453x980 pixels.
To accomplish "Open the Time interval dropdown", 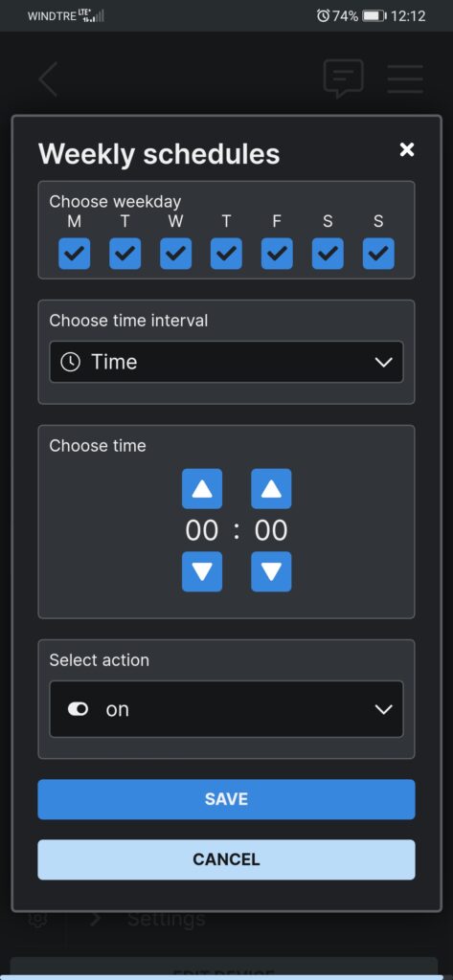I will pos(226,362).
